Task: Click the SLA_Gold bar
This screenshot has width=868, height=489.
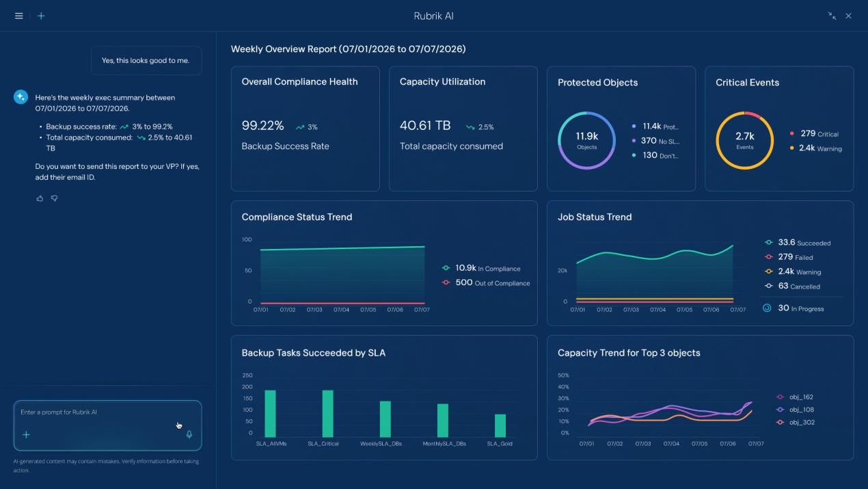Action: click(x=500, y=425)
